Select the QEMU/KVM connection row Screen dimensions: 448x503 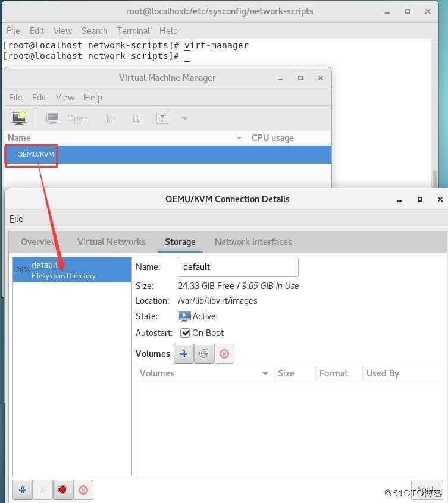pos(168,155)
